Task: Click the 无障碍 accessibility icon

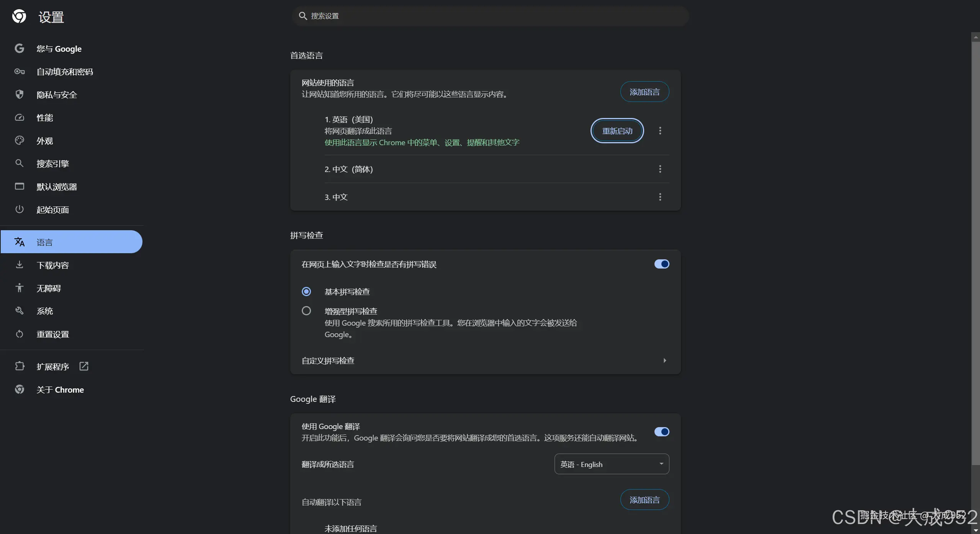Action: (x=19, y=288)
